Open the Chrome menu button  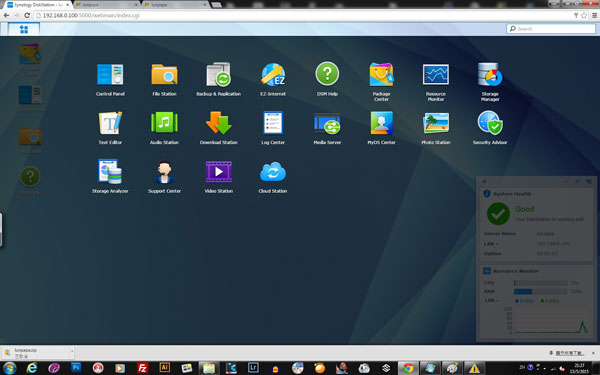(594, 15)
